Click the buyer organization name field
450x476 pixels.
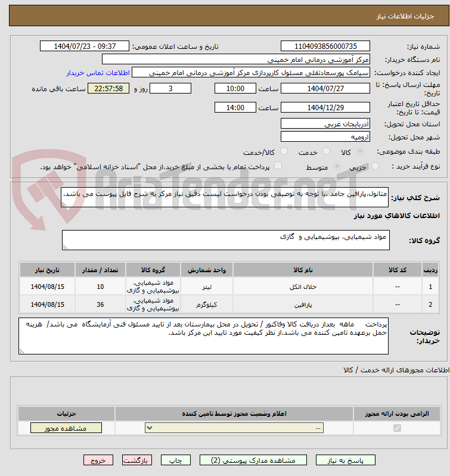(236, 59)
